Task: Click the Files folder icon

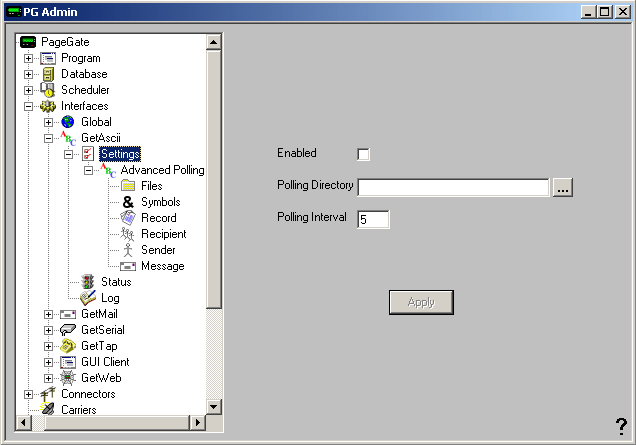Action: pos(128,186)
